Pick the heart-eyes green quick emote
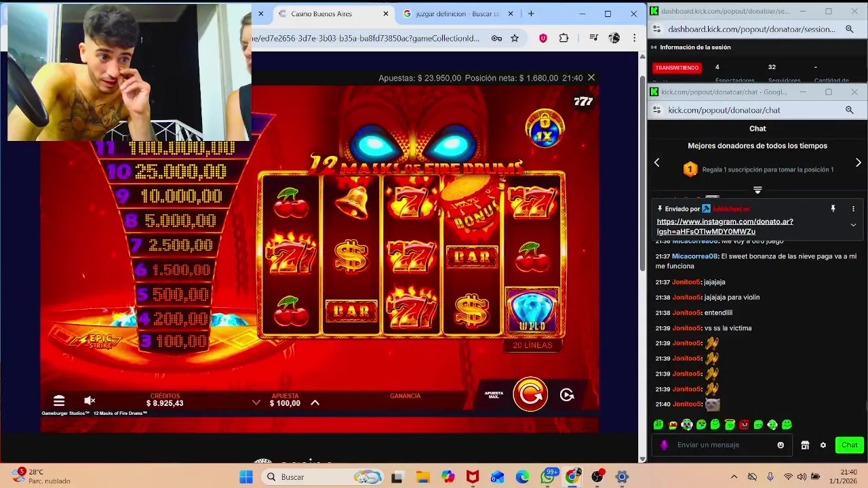Image resolution: width=868 pixels, height=488 pixels. tap(701, 425)
